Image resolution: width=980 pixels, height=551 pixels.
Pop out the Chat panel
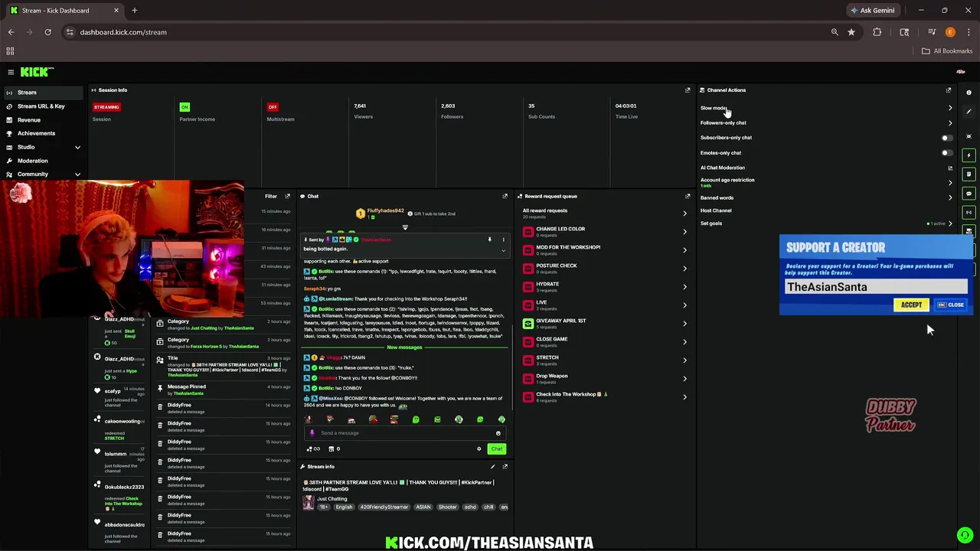[x=505, y=196]
